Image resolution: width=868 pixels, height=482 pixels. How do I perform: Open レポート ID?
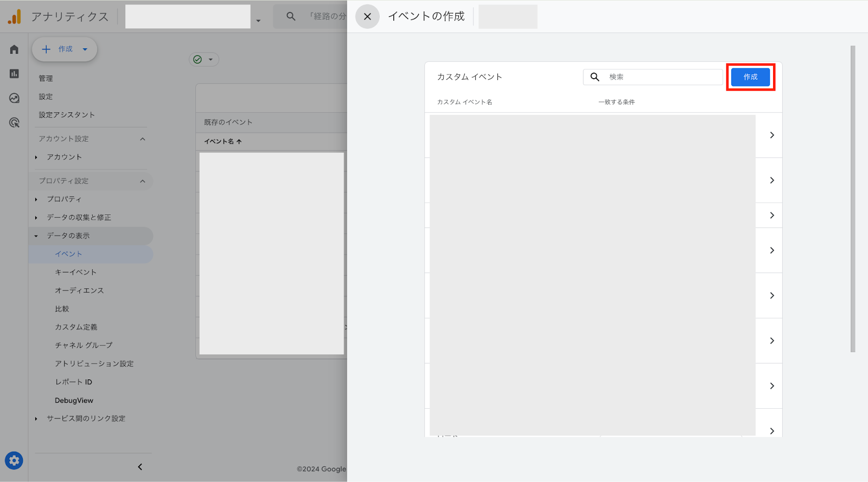point(73,382)
